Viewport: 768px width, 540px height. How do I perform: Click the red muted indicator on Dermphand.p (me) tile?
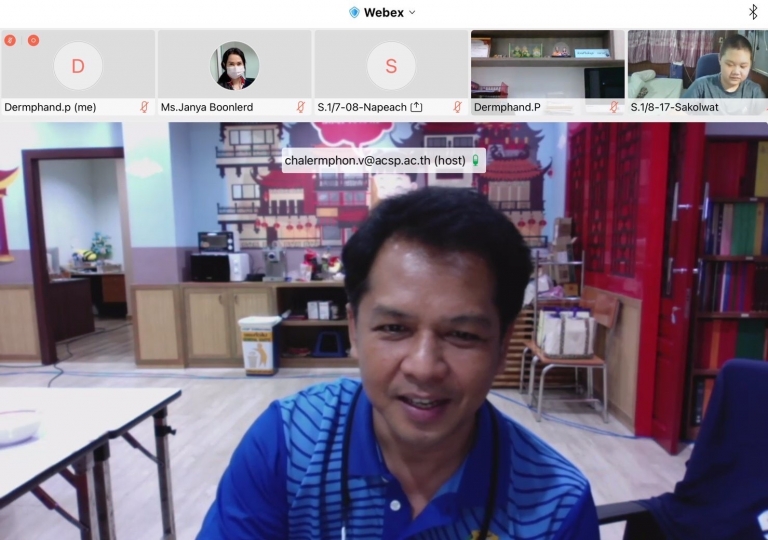(x=10, y=40)
